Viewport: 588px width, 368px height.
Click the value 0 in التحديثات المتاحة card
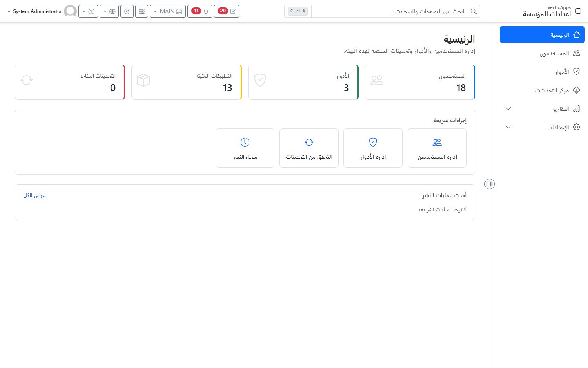click(x=113, y=88)
